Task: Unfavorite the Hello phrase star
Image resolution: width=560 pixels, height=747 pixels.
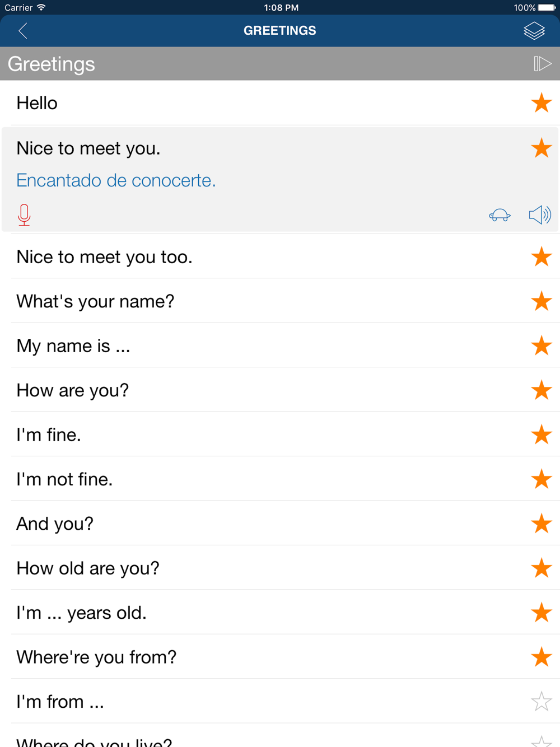Action: 542,103
